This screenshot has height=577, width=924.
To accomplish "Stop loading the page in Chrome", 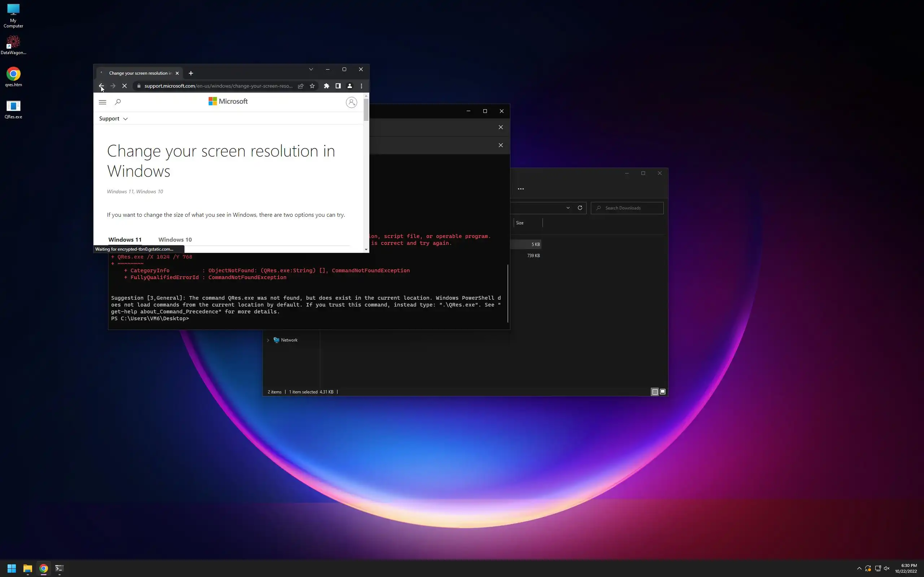I will [125, 86].
